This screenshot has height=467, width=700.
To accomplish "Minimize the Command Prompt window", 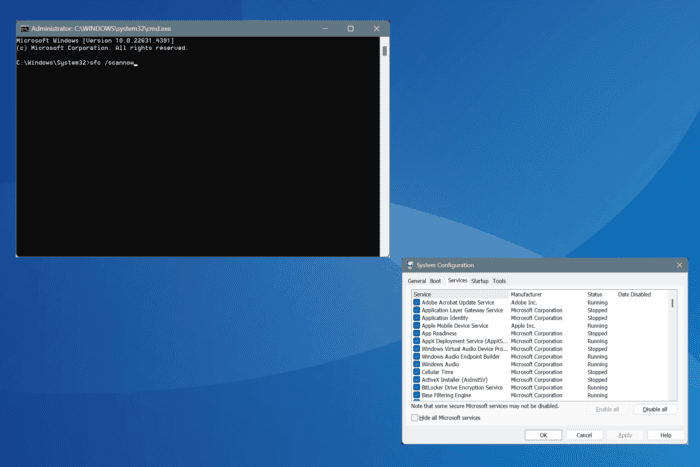I will (325, 29).
